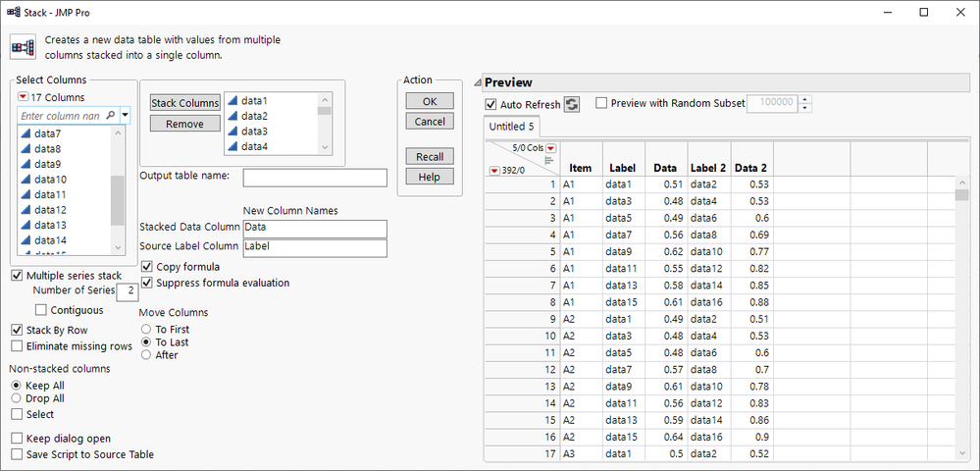
Task: Click the refresh preview icon
Action: 572,104
